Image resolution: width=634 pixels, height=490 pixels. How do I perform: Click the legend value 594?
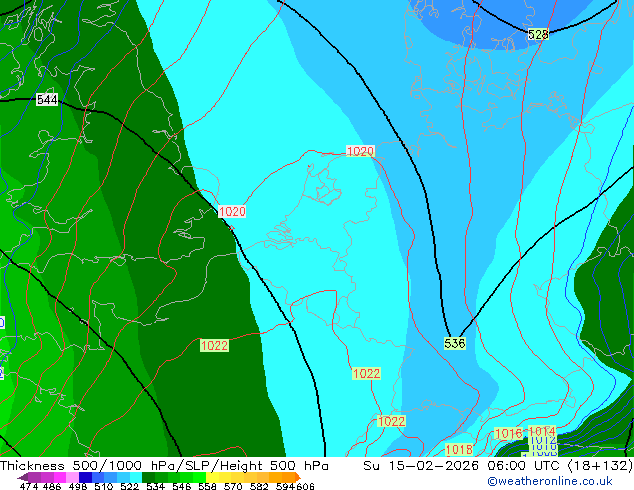coord(285,486)
